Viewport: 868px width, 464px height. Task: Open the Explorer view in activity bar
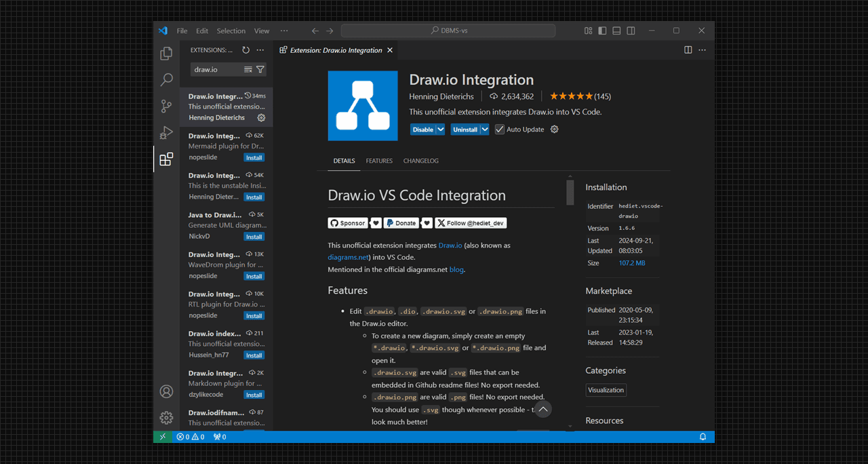pos(166,54)
